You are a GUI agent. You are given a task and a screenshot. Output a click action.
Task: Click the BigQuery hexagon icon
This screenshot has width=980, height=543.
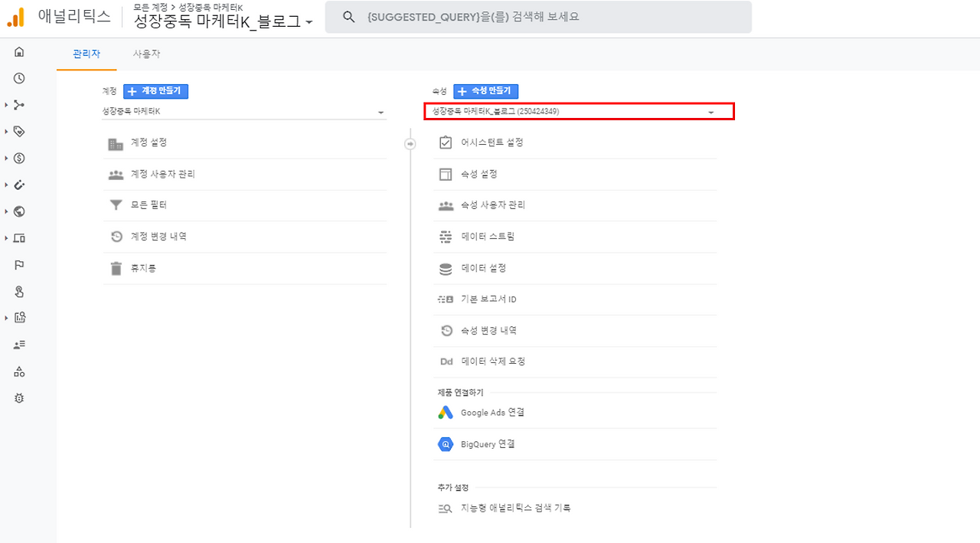[x=446, y=444]
